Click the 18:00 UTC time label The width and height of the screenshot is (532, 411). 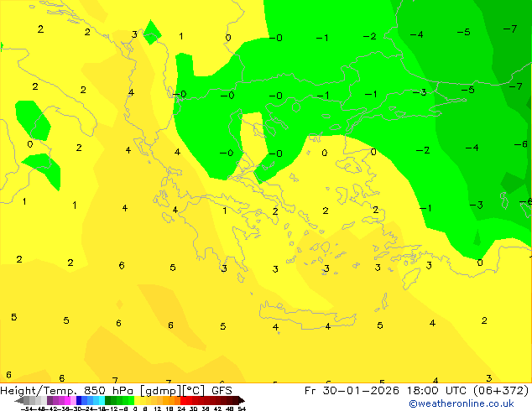coord(438,391)
